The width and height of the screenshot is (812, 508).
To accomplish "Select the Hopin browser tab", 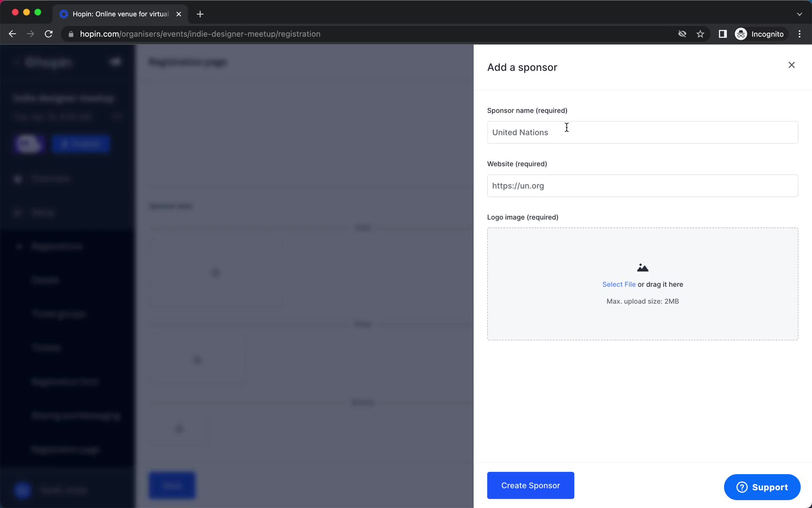I will pos(120,14).
